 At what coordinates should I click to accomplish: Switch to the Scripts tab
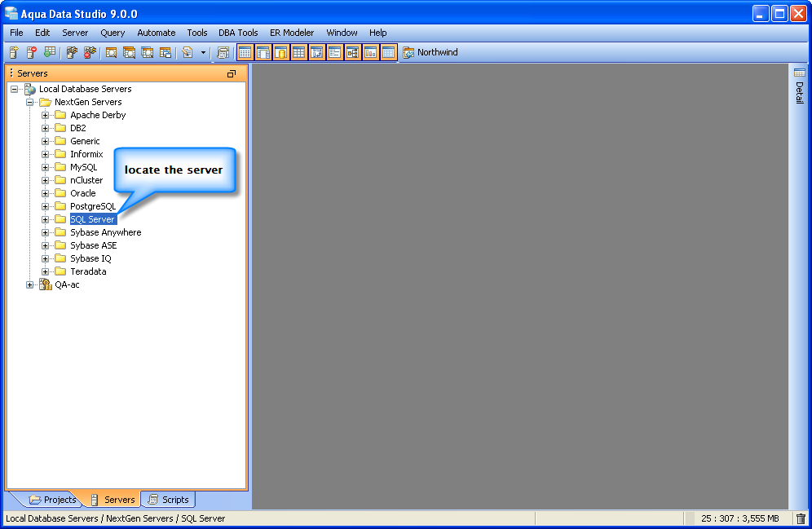(x=169, y=500)
